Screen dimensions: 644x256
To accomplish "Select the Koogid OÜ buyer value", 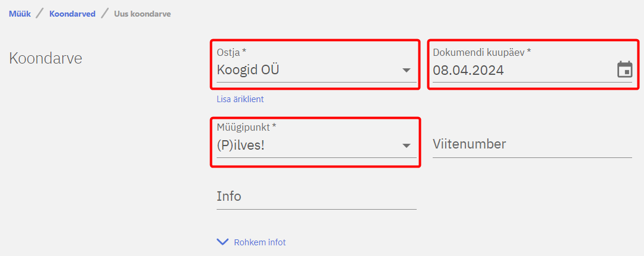I will (x=248, y=70).
